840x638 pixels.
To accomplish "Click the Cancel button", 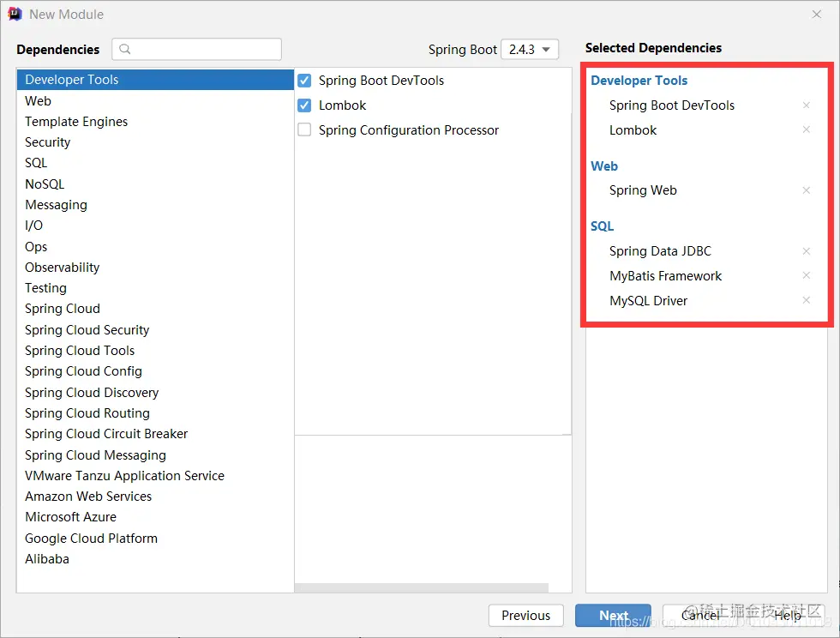I will pyautogui.click(x=700, y=616).
